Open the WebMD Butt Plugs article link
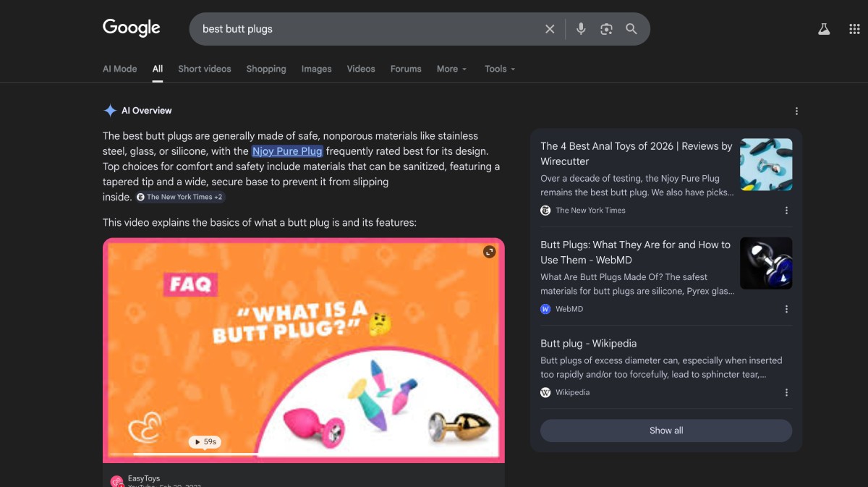868x487 pixels. pyautogui.click(x=636, y=252)
